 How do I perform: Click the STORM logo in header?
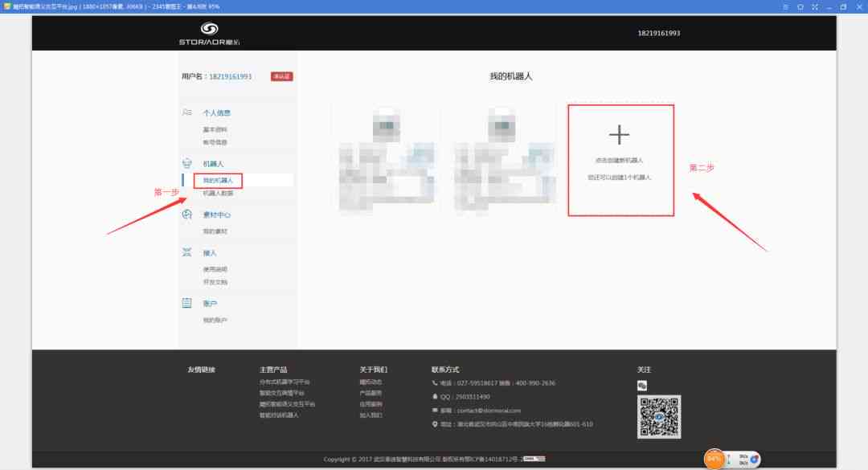coord(209,34)
